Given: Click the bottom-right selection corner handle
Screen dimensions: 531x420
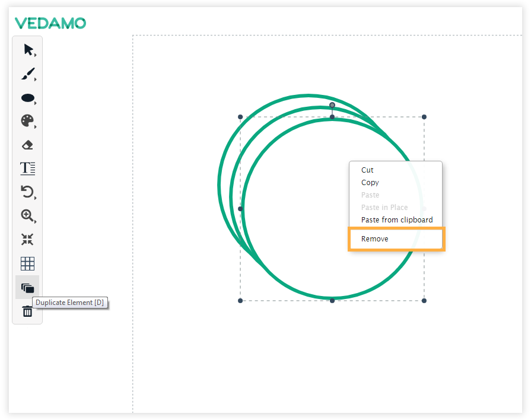Looking at the screenshot, I should [x=424, y=301].
